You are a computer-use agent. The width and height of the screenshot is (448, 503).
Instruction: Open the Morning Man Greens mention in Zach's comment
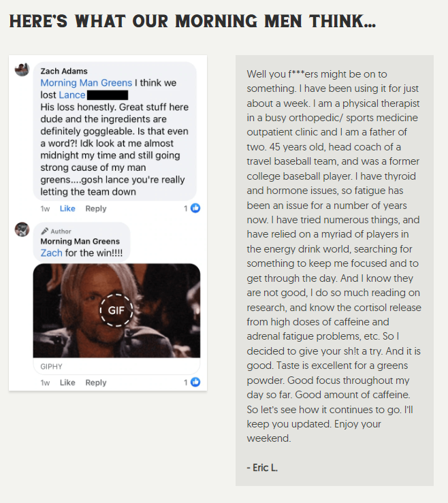point(86,83)
